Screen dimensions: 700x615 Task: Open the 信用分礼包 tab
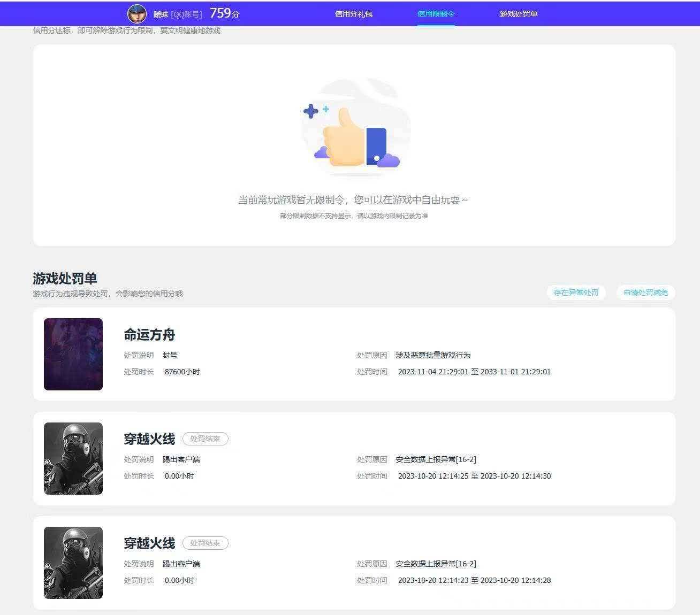click(353, 14)
